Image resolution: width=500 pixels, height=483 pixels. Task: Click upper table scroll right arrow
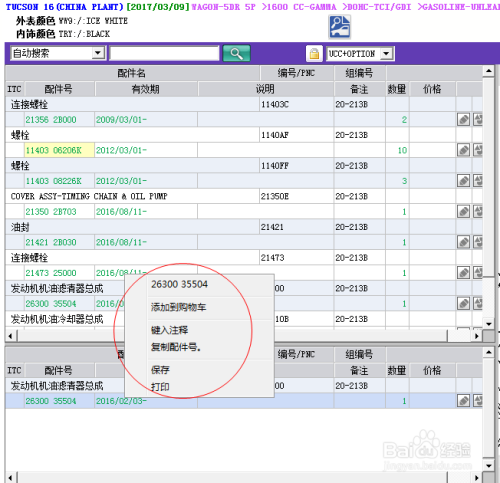[x=477, y=336]
